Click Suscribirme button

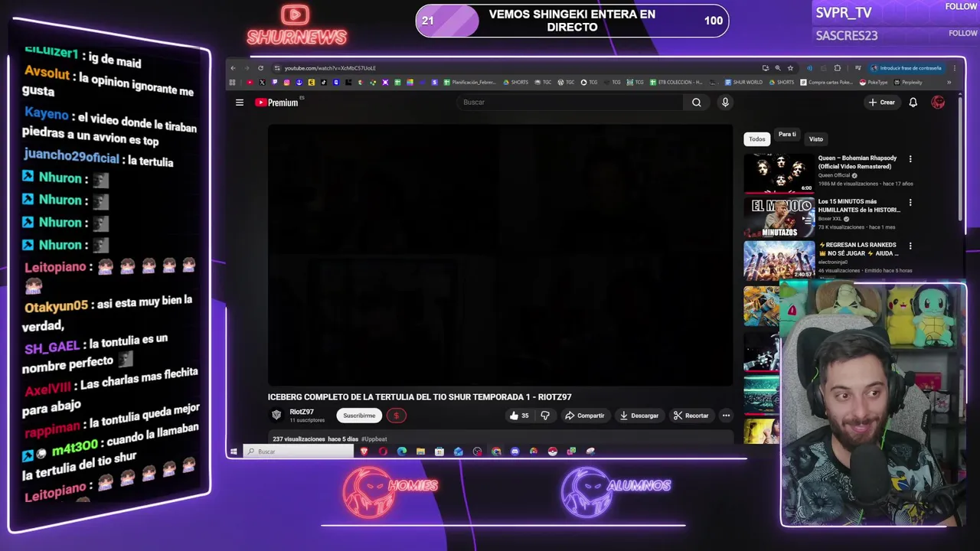tap(359, 416)
